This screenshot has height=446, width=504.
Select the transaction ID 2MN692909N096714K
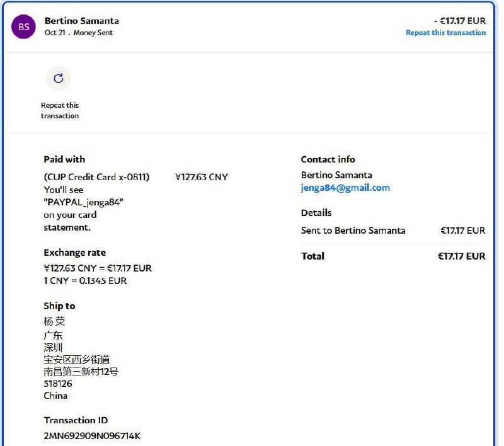click(92, 436)
